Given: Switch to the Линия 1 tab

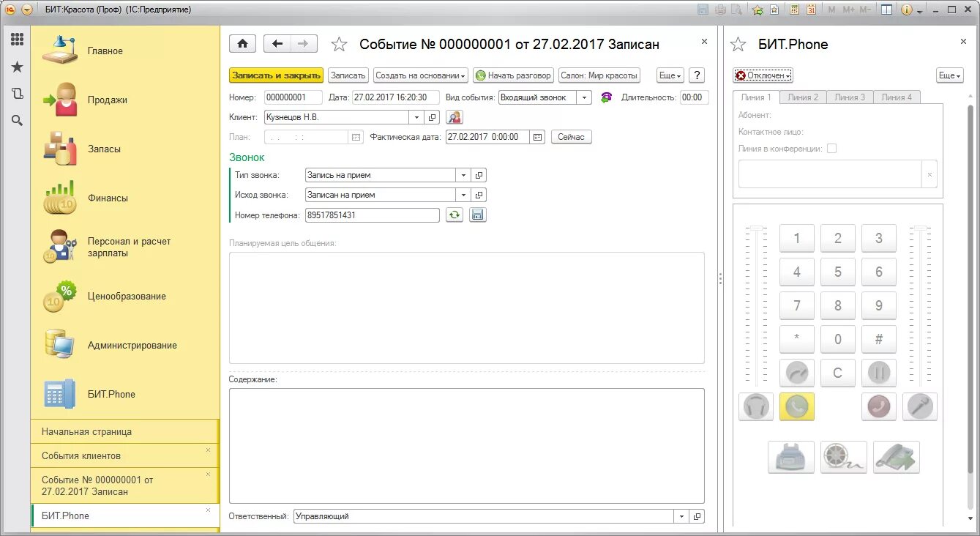Looking at the screenshot, I should click(x=756, y=97).
